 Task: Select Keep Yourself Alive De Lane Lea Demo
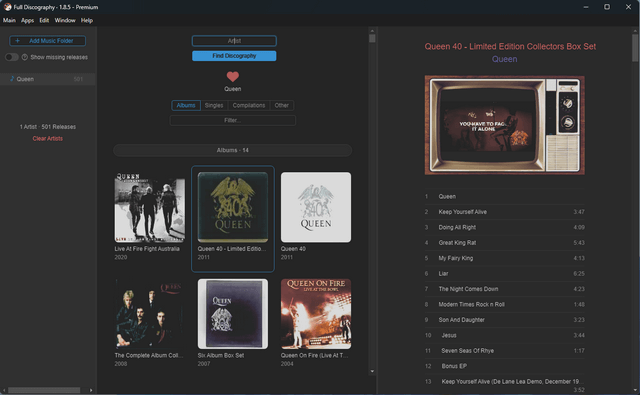point(504,384)
